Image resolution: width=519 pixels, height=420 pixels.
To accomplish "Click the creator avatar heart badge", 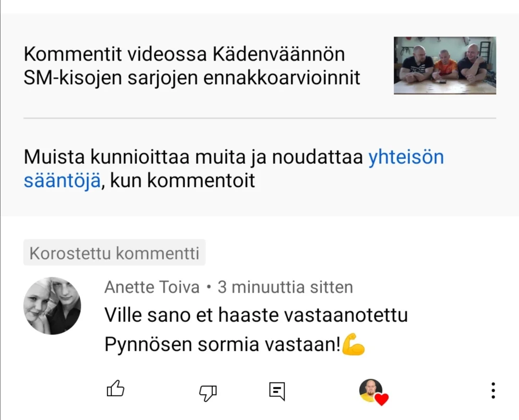I will coord(374,392).
